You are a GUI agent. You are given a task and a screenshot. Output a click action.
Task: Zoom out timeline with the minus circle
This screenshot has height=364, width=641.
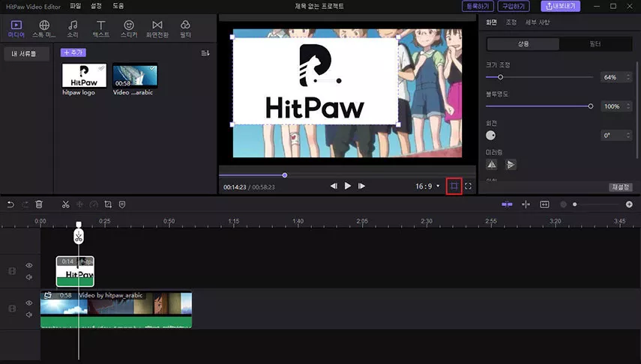(563, 204)
